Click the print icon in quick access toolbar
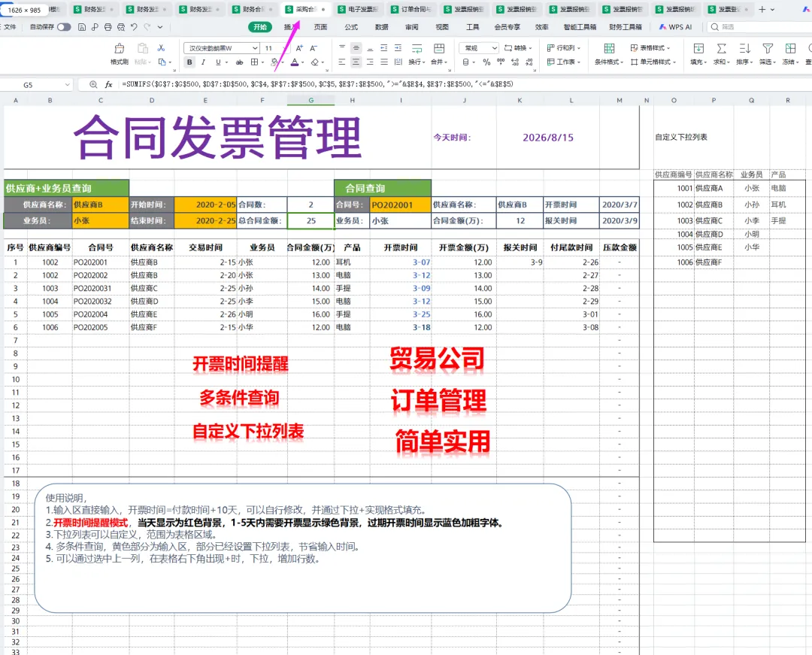This screenshot has height=655, width=812. click(108, 27)
